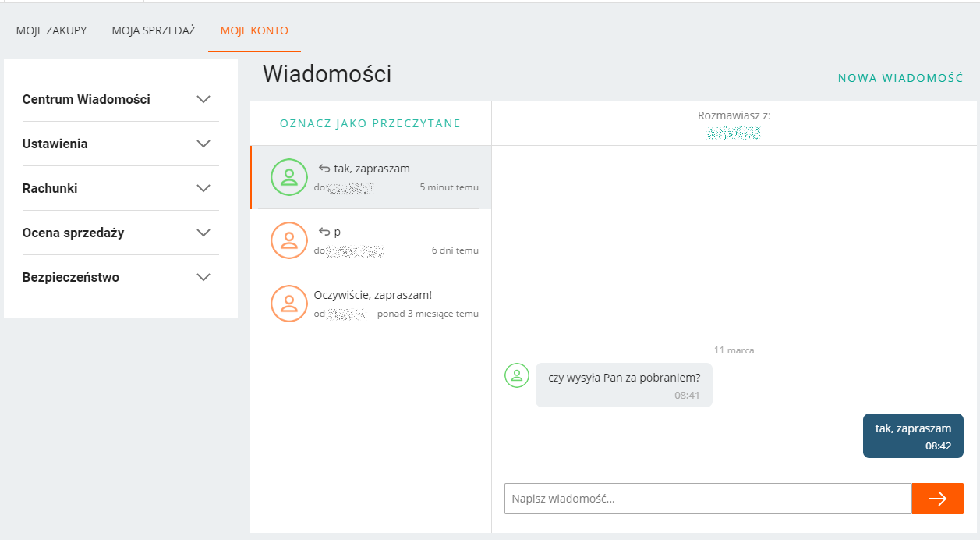980x540 pixels.
Task: Click Nowa Wiadomość link
Action: (x=900, y=78)
